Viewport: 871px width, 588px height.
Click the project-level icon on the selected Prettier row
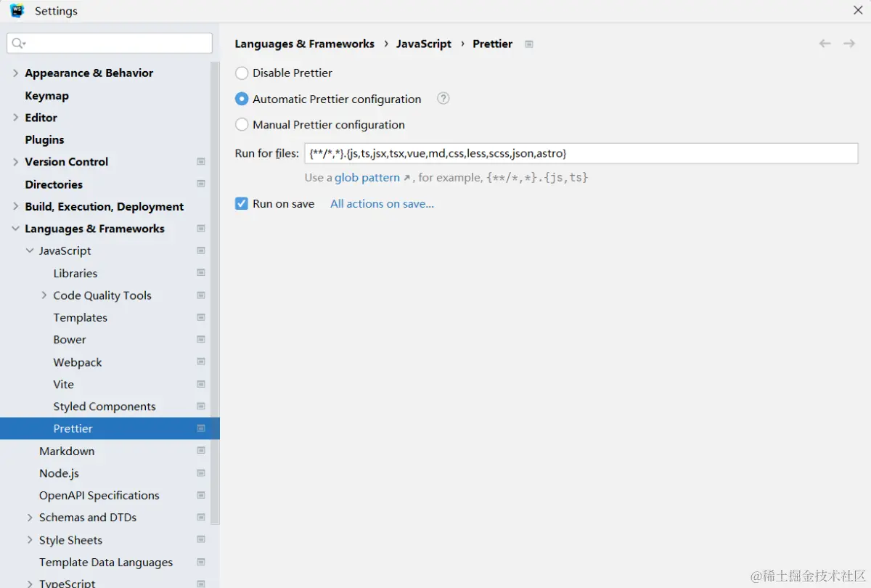pos(201,428)
